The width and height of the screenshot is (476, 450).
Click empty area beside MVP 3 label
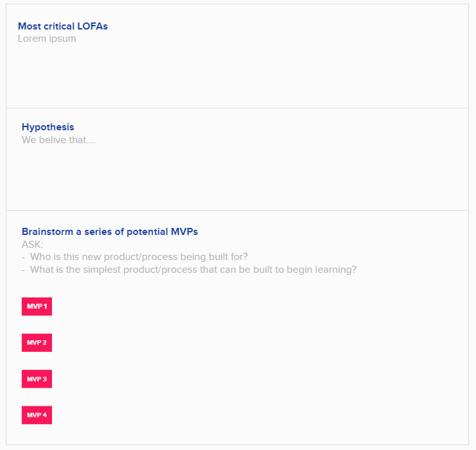pyautogui.click(x=258, y=379)
